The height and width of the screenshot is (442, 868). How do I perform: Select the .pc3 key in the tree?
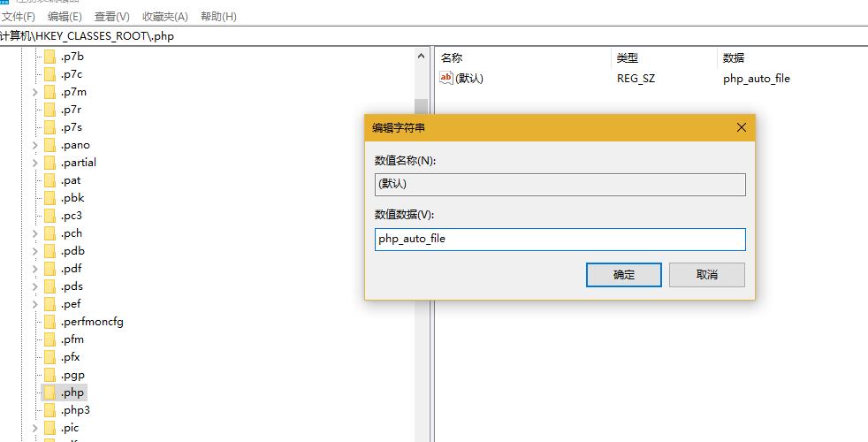click(72, 216)
